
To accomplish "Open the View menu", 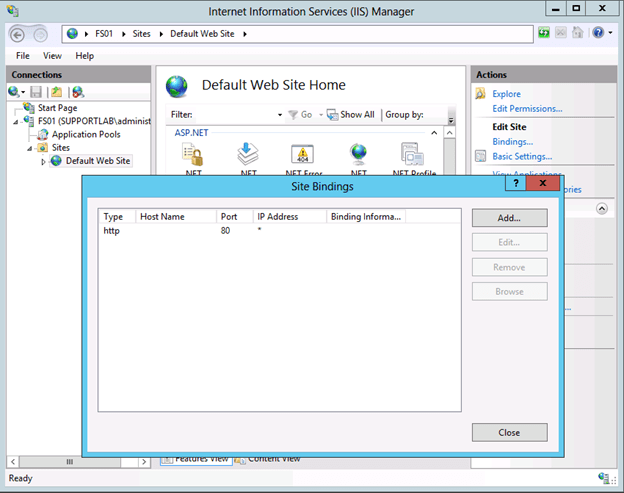I will [52, 56].
